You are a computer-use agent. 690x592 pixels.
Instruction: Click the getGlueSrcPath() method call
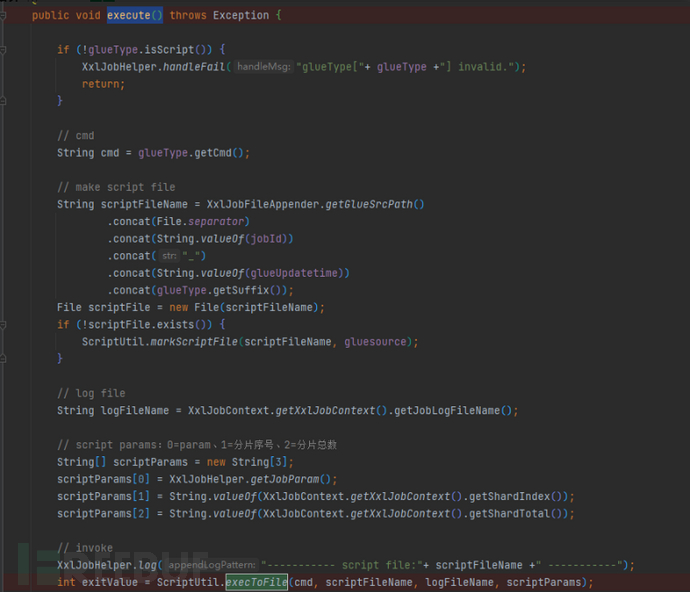374,204
